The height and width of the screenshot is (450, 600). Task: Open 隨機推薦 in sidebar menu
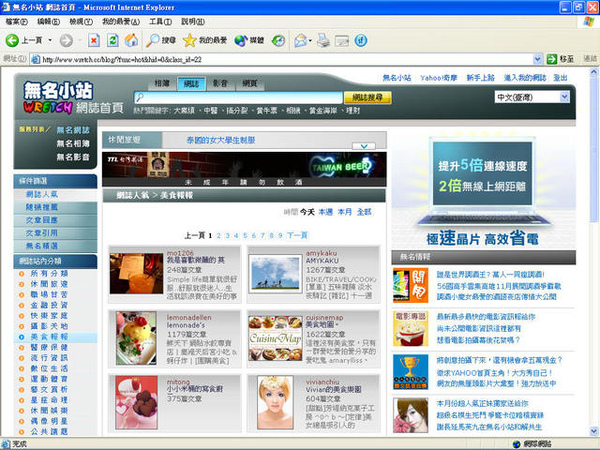(42, 207)
